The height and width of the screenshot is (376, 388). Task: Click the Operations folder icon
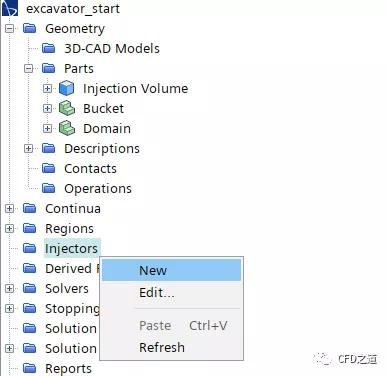coord(49,189)
